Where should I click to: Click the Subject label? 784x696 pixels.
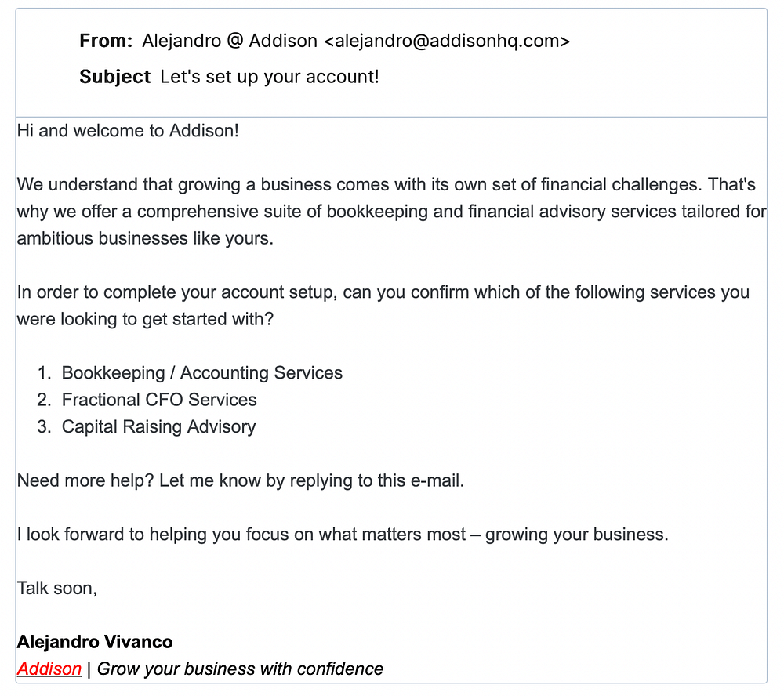[115, 77]
